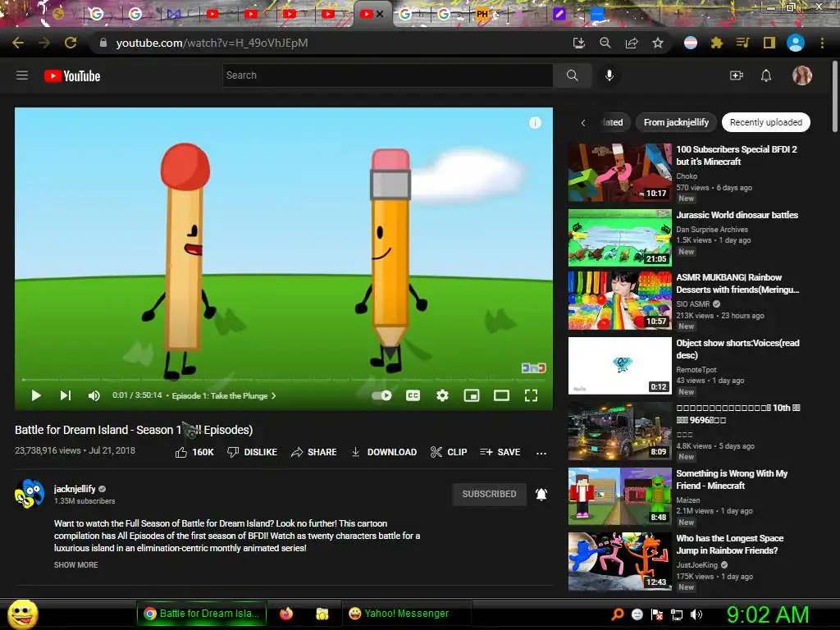Reload the page
The image size is (840, 630).
71,43
